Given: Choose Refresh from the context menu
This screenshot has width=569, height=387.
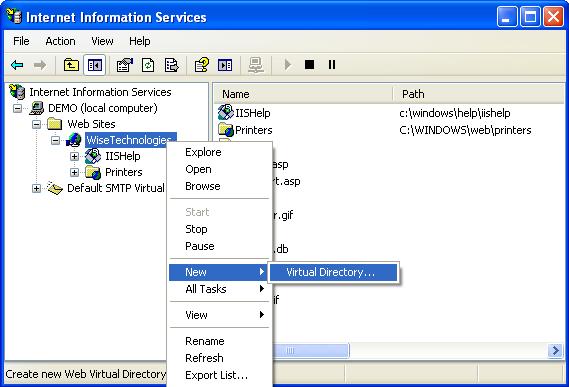Looking at the screenshot, I should 219,358.
